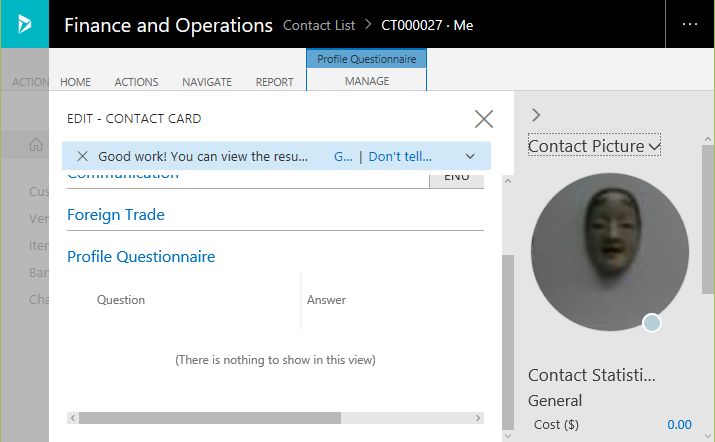
Task: Click the G... notification link
Action: [x=343, y=156]
